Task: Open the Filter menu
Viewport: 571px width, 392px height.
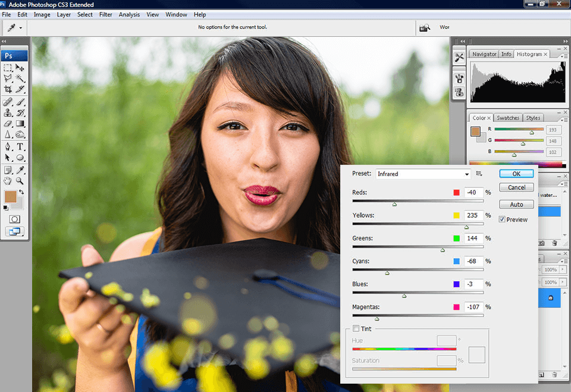Action: pyautogui.click(x=105, y=14)
